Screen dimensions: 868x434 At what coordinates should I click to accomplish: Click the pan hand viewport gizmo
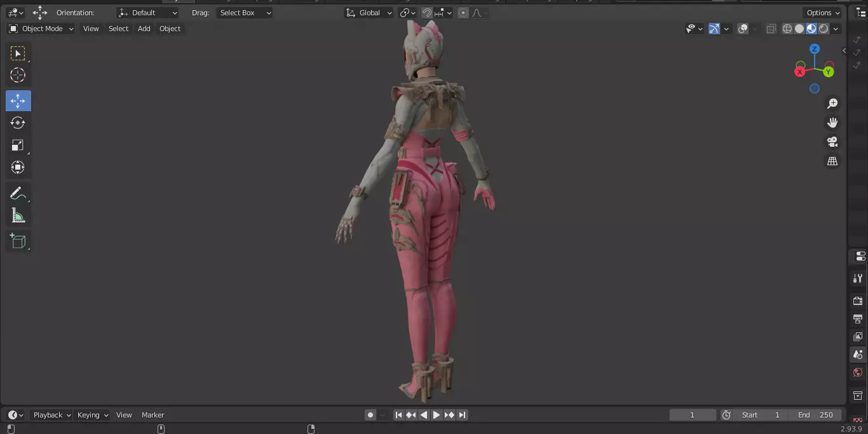pos(832,123)
